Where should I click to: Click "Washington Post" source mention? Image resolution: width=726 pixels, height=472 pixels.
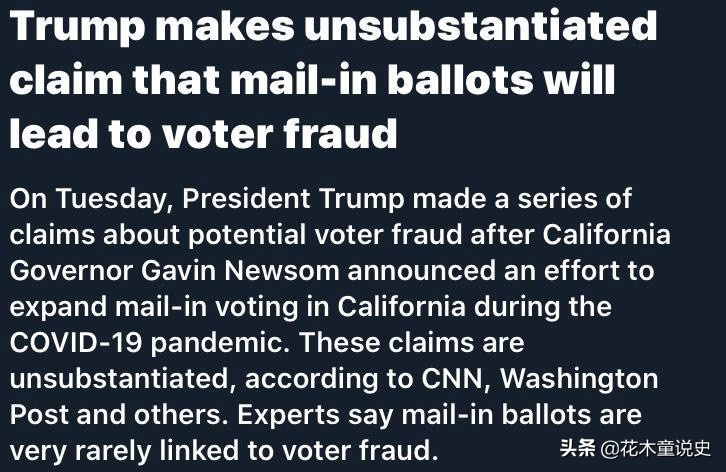click(334, 396)
